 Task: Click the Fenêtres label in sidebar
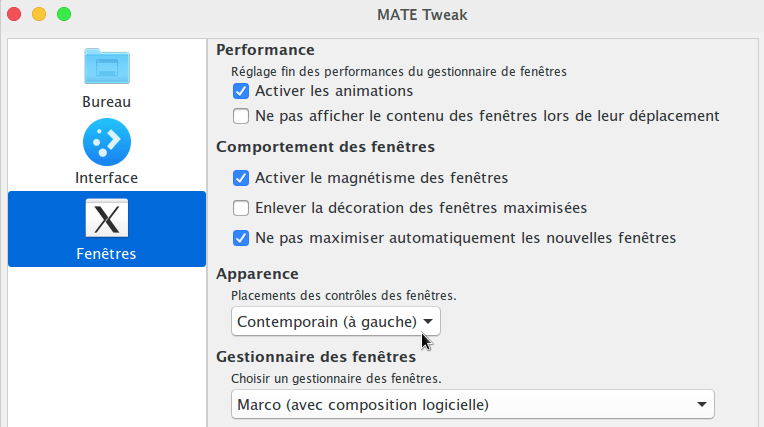(x=106, y=253)
